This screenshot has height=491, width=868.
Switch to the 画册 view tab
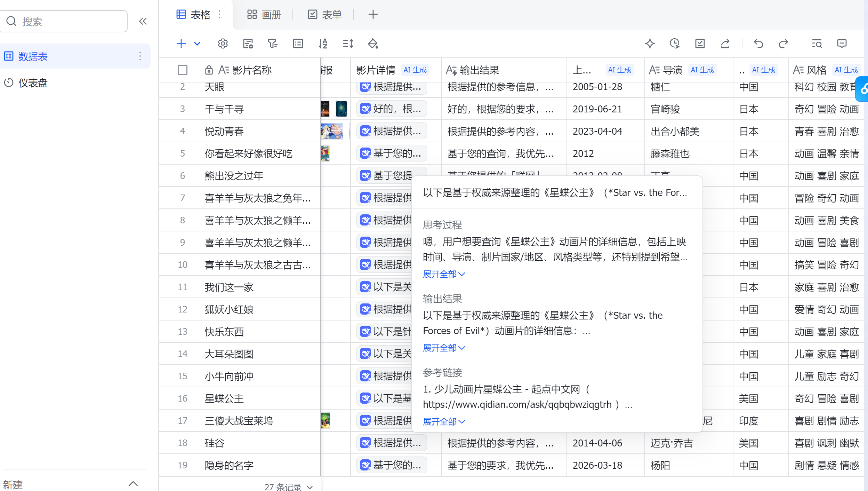coord(264,15)
